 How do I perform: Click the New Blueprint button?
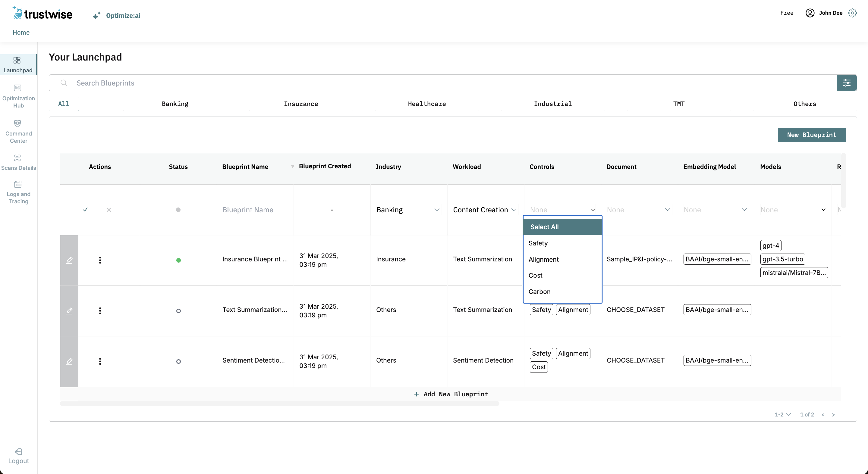pyautogui.click(x=811, y=135)
